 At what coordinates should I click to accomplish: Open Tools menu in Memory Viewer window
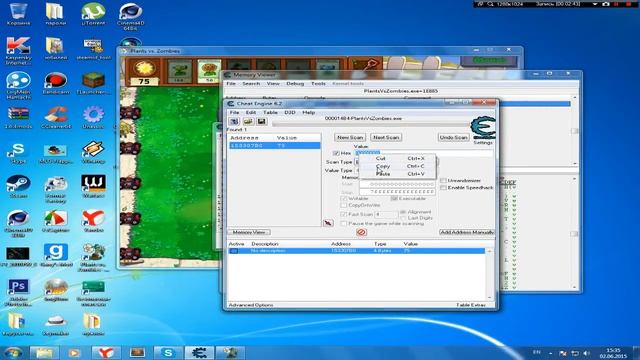(318, 83)
